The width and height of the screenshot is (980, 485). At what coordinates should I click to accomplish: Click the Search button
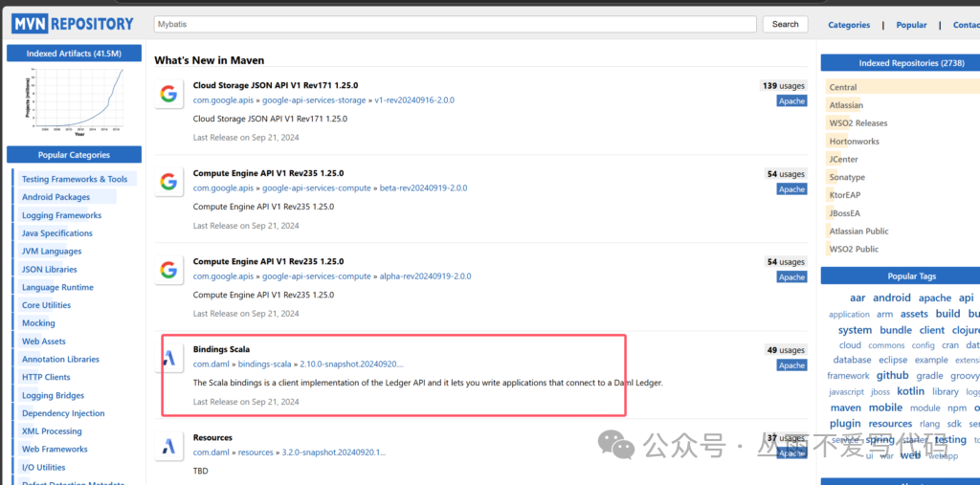coord(785,24)
